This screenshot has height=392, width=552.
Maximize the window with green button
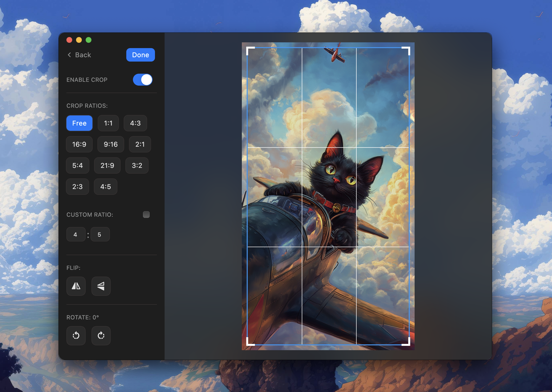click(89, 40)
